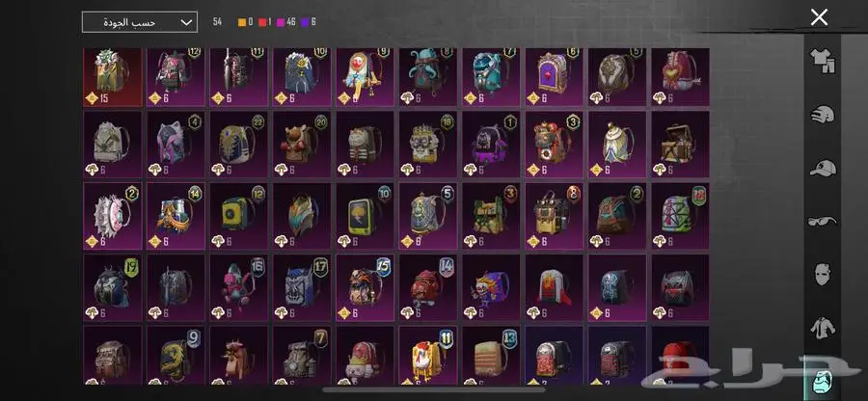The width and height of the screenshot is (868, 401).
Task: Close the inventory with the X icon
Action: tap(819, 17)
